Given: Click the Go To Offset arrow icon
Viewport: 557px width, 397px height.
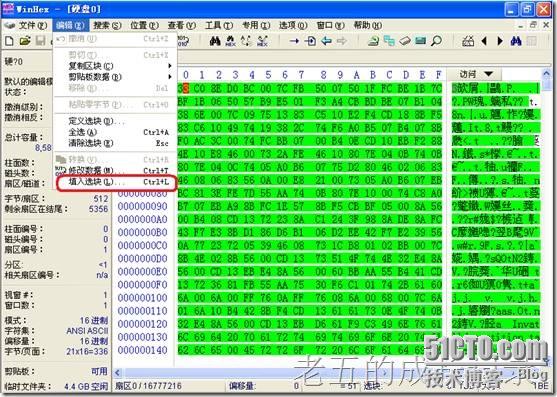Looking at the screenshot, I should (x=294, y=41).
